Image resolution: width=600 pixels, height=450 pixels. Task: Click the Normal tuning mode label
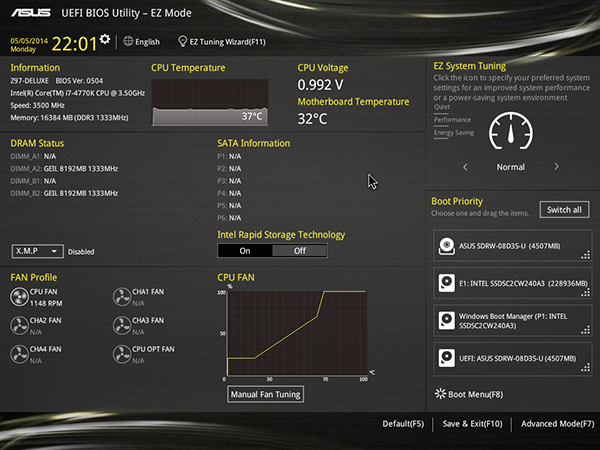[511, 167]
